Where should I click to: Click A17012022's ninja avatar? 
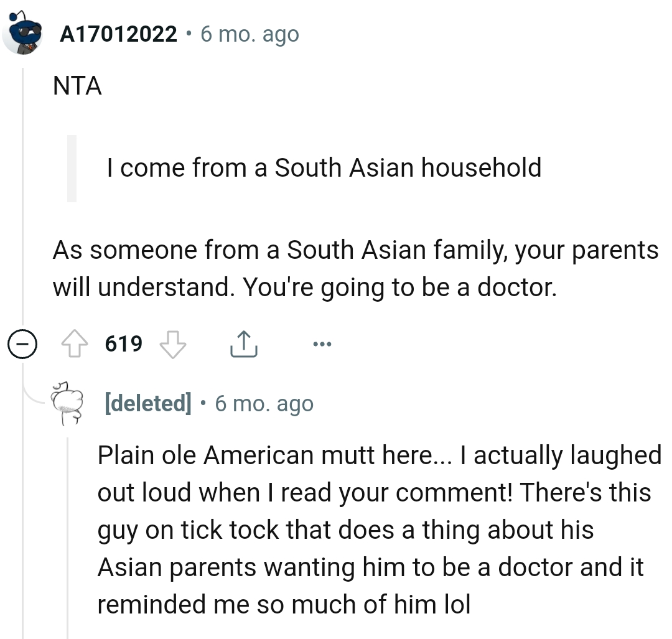click(23, 30)
